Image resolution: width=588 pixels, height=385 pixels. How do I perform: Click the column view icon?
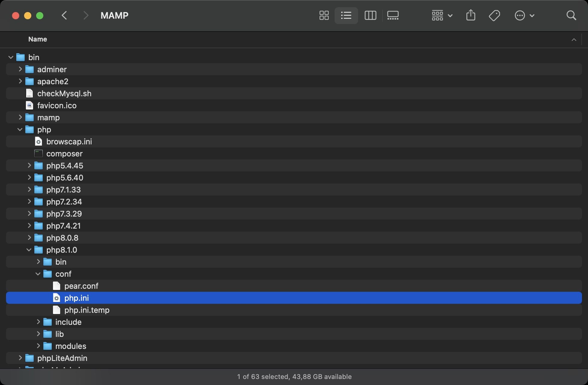coord(370,15)
